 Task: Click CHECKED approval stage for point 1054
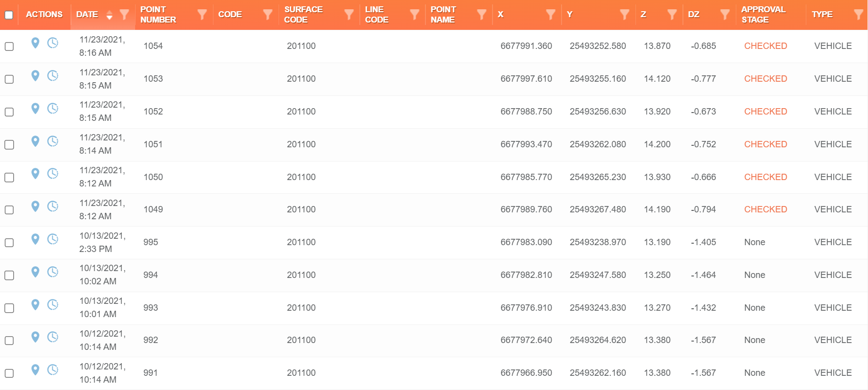pyautogui.click(x=766, y=46)
